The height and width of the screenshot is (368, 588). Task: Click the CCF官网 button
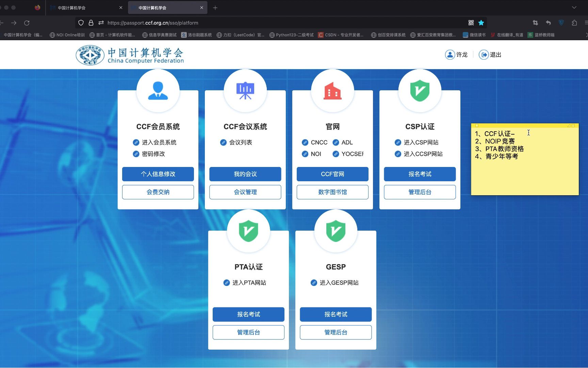(332, 174)
